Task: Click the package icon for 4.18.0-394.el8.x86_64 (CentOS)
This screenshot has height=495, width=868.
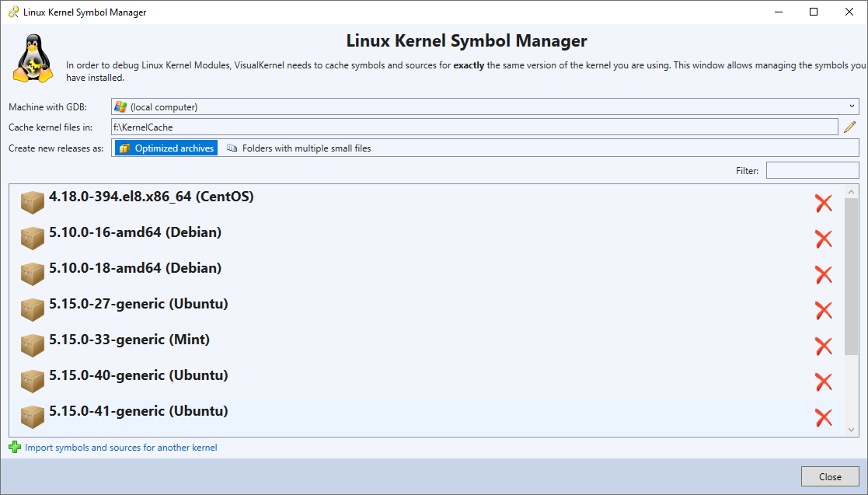Action: 33,203
